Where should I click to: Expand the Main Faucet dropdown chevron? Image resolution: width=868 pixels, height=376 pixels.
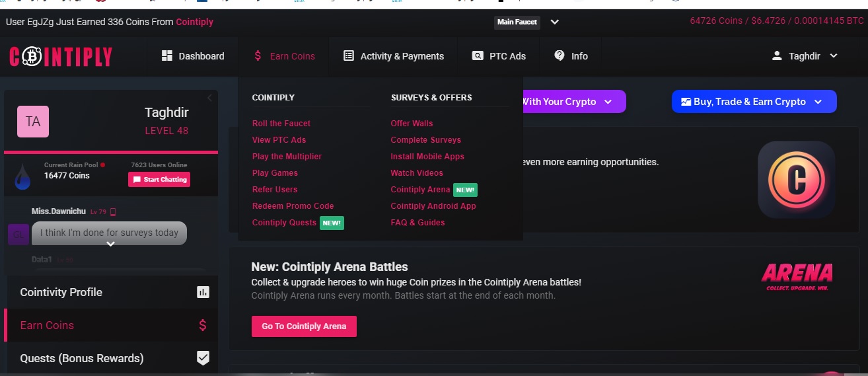pos(555,22)
